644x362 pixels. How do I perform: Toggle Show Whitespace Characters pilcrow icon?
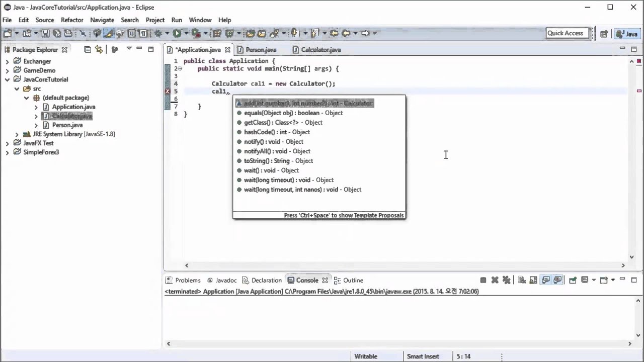143,33
